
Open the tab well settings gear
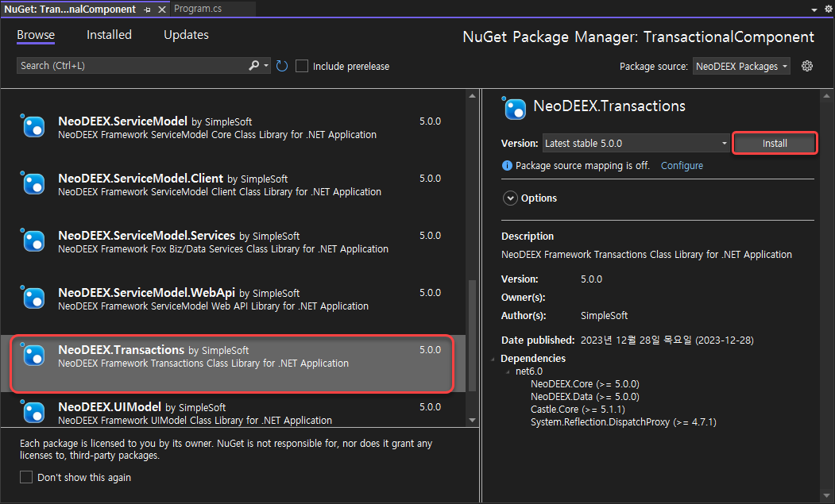point(828,10)
